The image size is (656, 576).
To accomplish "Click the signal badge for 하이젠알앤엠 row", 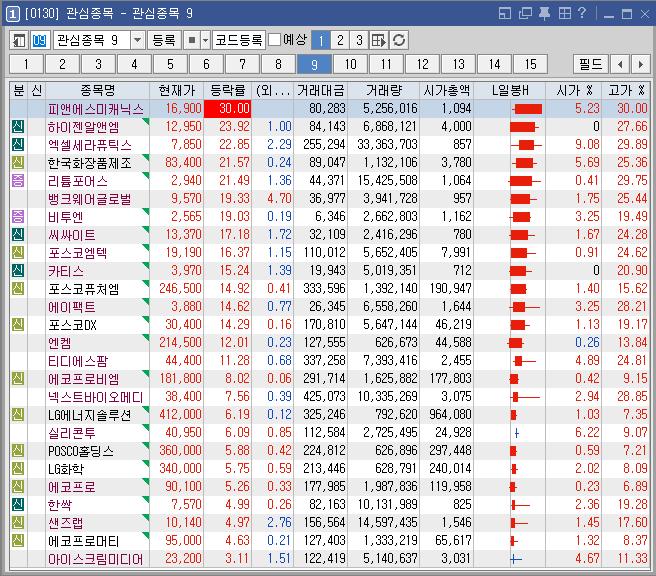I will click(18, 126).
